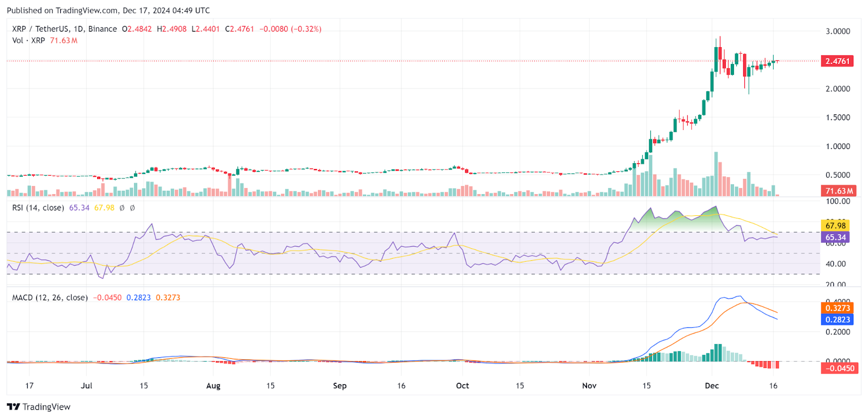
Task: Click the purple 65.34 value in RSI legend
Action: (79, 208)
